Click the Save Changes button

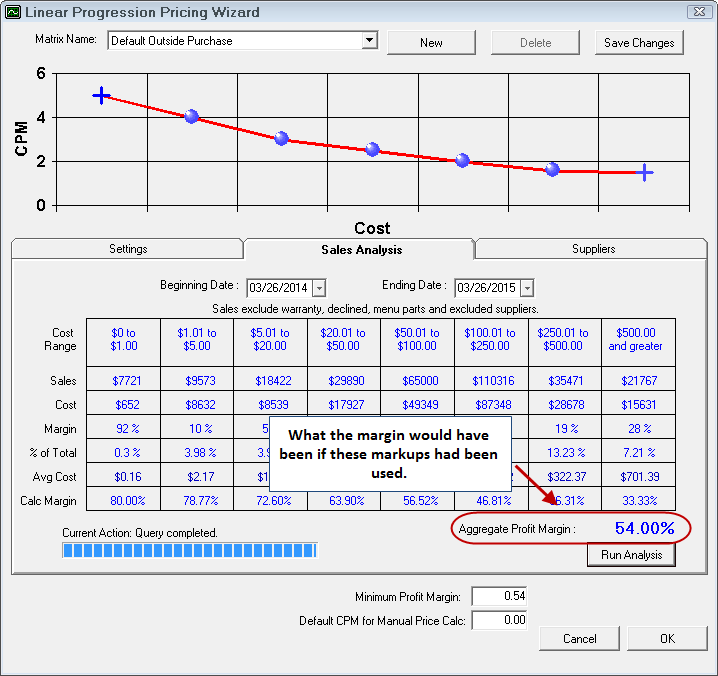(x=639, y=43)
